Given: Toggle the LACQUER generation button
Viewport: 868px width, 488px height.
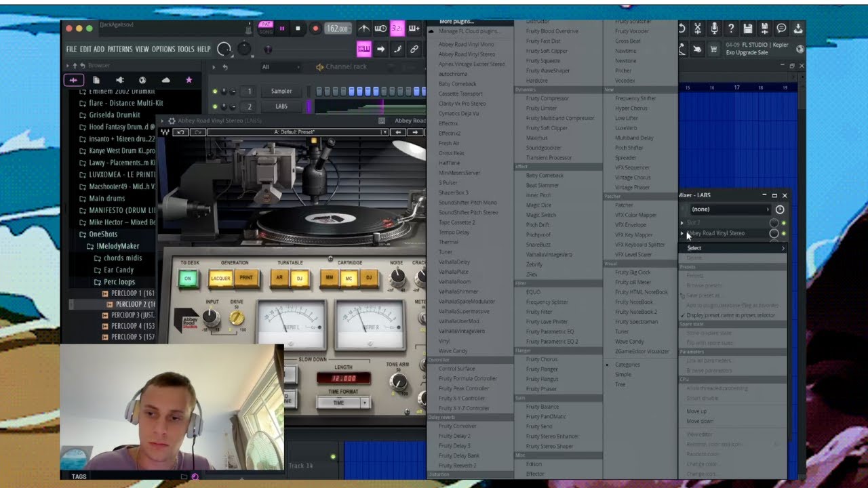Looking at the screenshot, I should (x=221, y=279).
